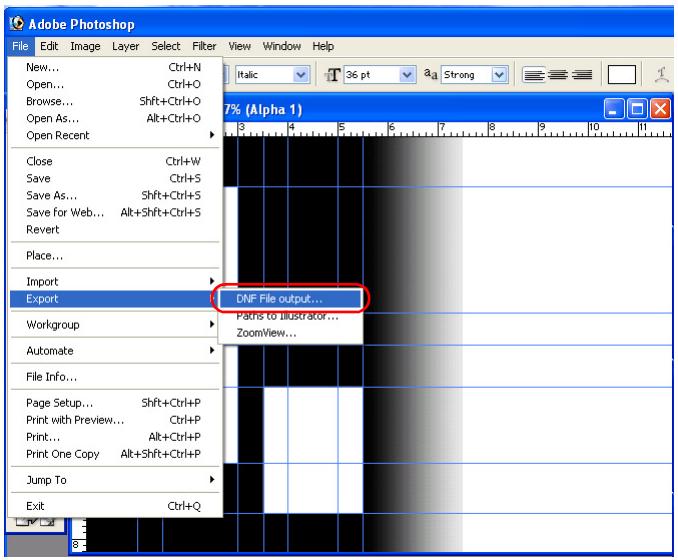Click the horizontal ruler at mark 8
Image resolution: width=678 pixels, height=560 pixels.
tap(491, 128)
